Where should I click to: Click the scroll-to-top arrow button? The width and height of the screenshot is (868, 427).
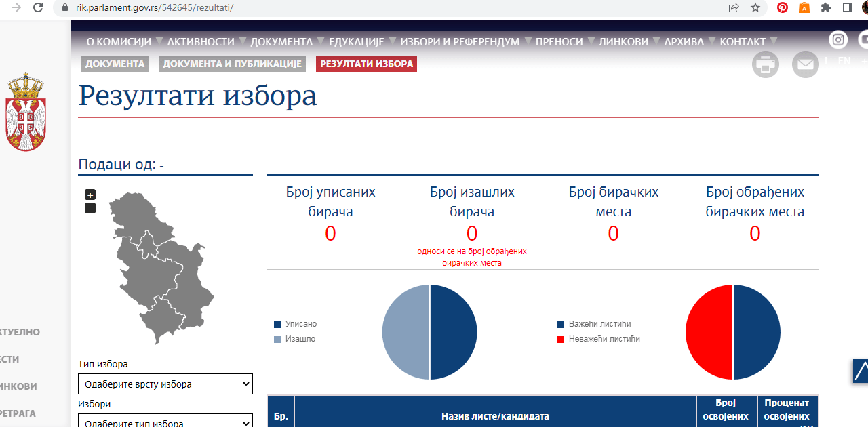860,371
